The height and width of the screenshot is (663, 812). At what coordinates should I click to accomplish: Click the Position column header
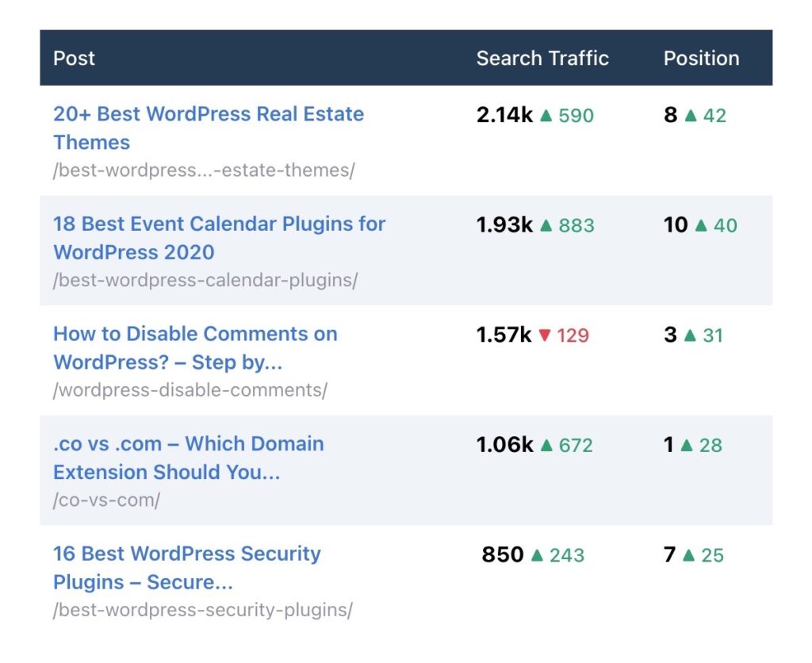pyautogui.click(x=702, y=58)
